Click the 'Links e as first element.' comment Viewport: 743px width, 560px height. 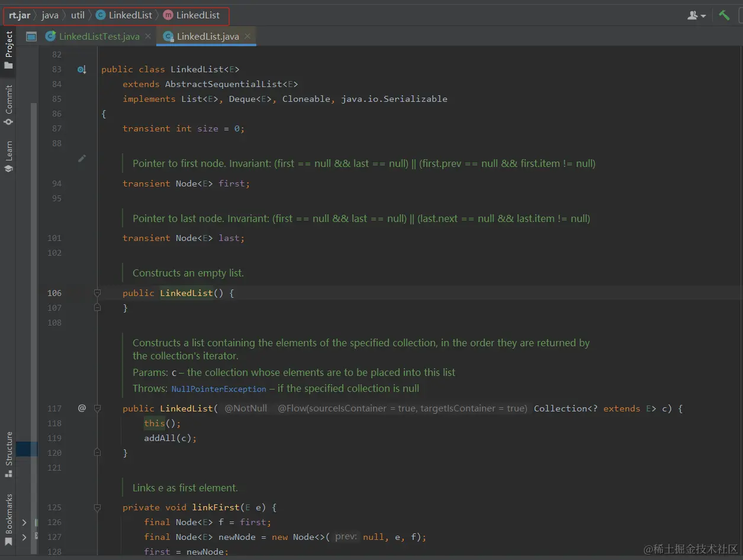pos(185,488)
